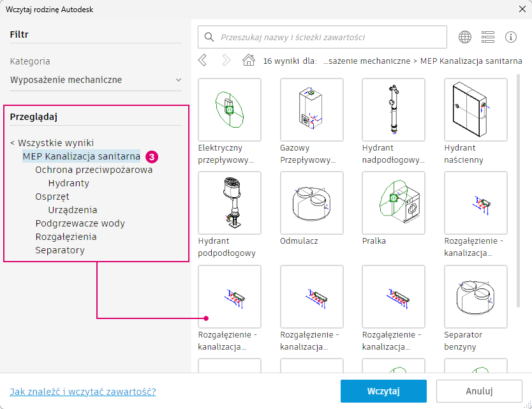Focus the content search field
Screen dimensions: 532x409
click(322, 37)
